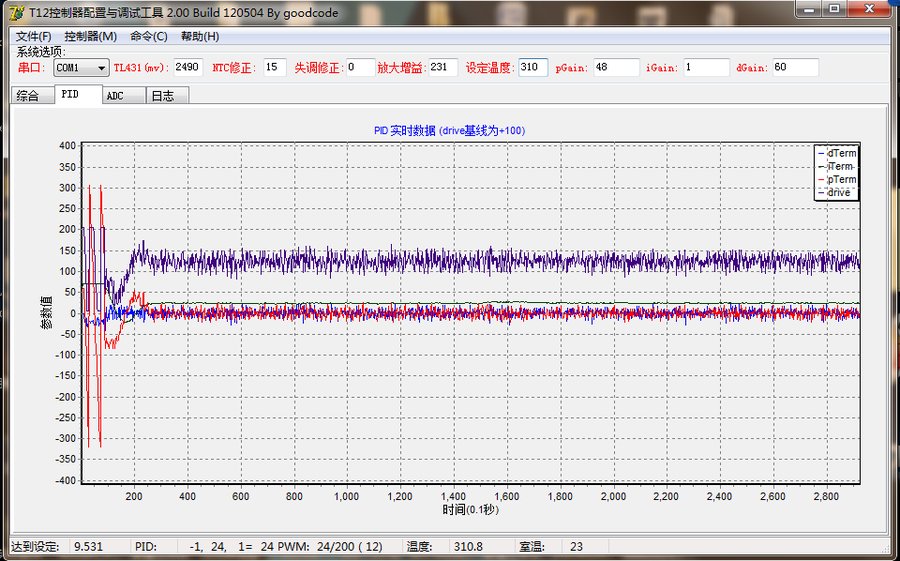
Task: Open the 命令(C) menu
Action: pyautogui.click(x=149, y=36)
